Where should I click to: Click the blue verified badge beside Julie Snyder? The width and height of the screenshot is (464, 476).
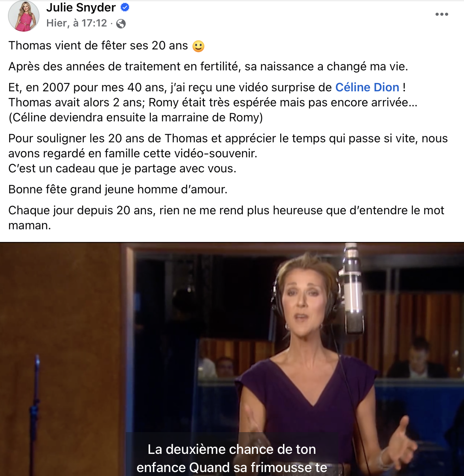[125, 8]
